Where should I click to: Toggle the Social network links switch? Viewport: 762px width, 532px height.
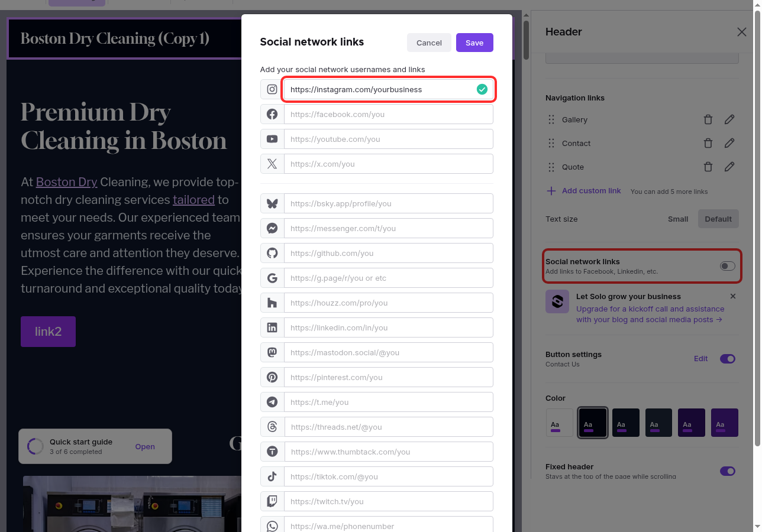click(x=728, y=266)
